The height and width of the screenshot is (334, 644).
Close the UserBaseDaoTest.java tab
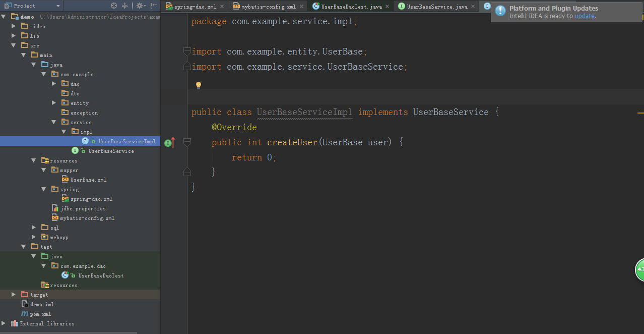[x=387, y=7]
